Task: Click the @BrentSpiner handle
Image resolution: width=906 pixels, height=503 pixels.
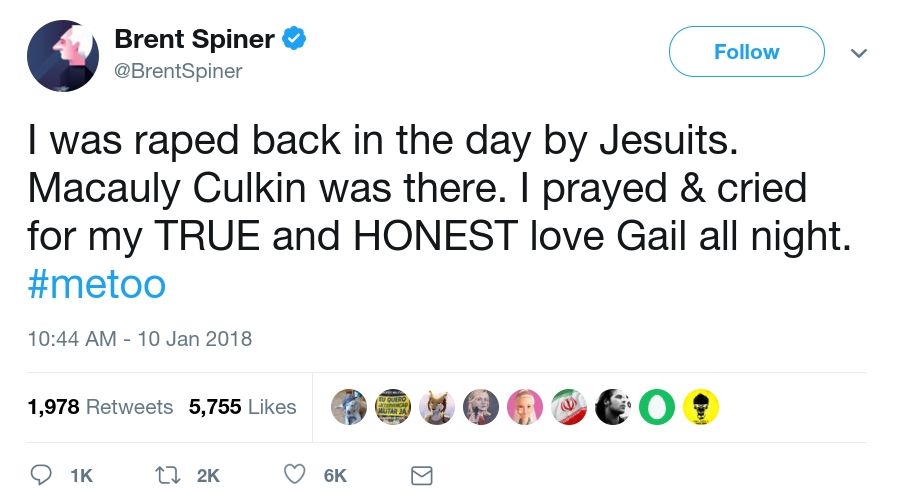Action: click(178, 71)
